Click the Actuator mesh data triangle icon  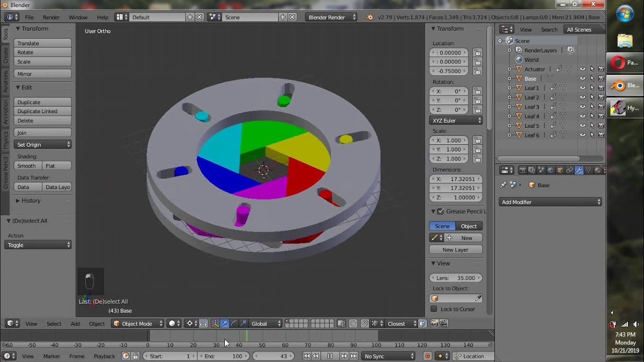click(x=569, y=69)
